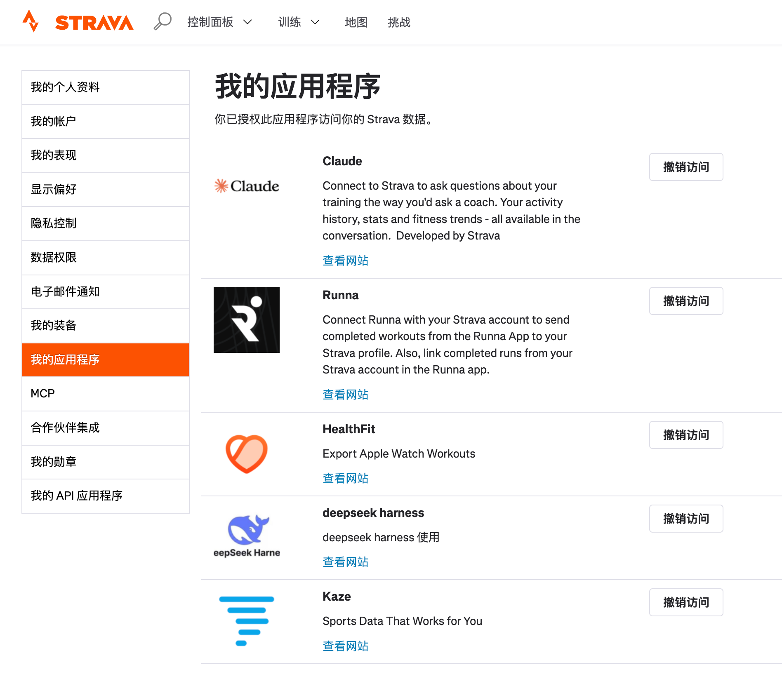Open the 地图 navigation item
Image resolution: width=782 pixels, height=700 pixels.
click(356, 22)
